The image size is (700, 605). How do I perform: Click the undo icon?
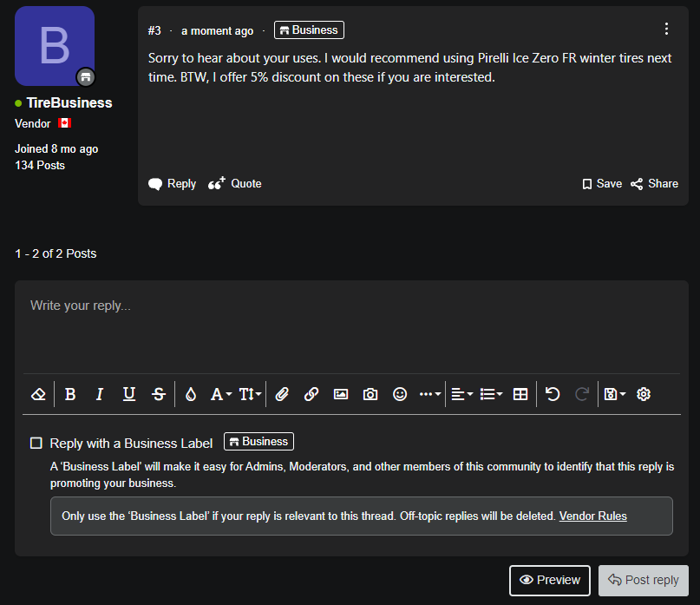(x=553, y=394)
